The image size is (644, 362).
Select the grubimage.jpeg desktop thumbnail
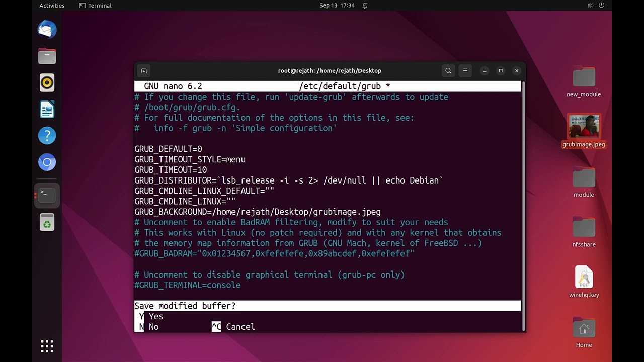[584, 131]
